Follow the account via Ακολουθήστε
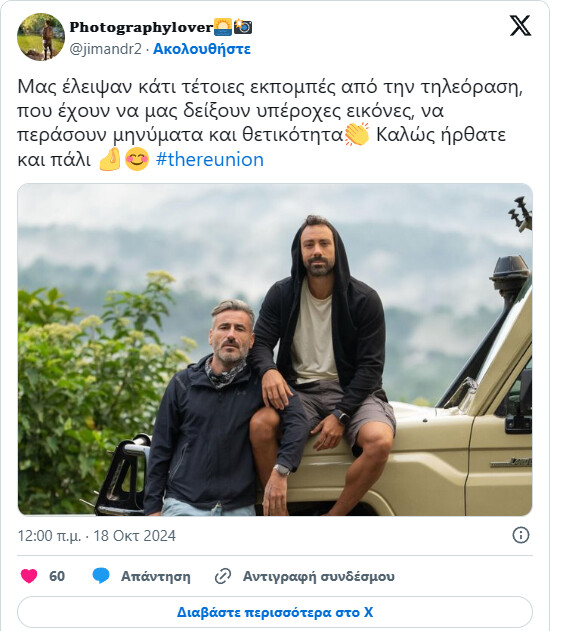 click(x=202, y=49)
